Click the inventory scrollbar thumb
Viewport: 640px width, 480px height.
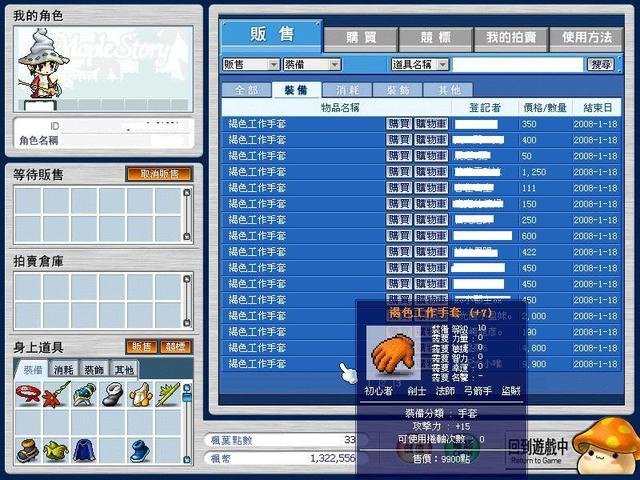click(187, 397)
